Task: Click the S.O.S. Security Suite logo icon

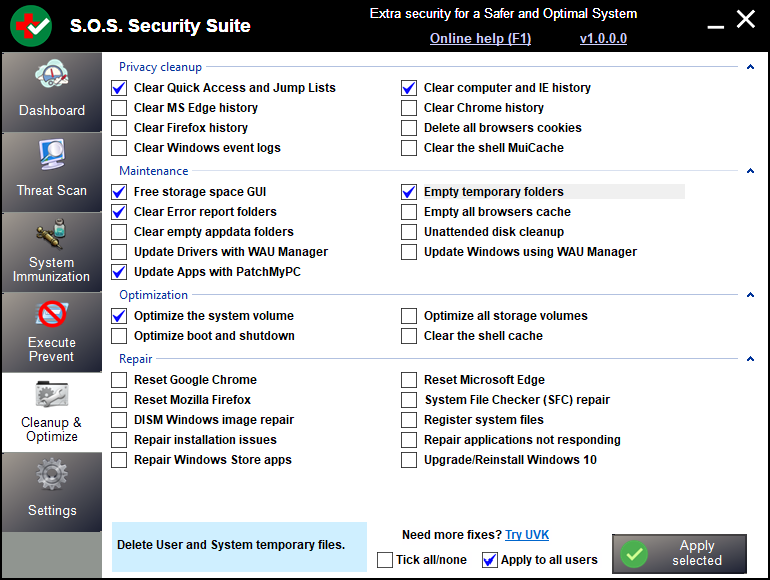Action: 31,26
